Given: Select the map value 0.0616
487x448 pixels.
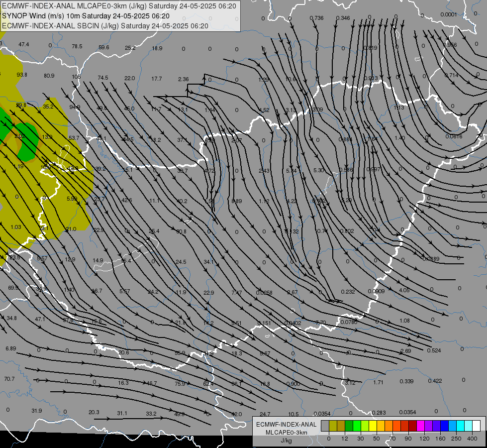Looking at the screenshot, I should [x=454, y=136].
